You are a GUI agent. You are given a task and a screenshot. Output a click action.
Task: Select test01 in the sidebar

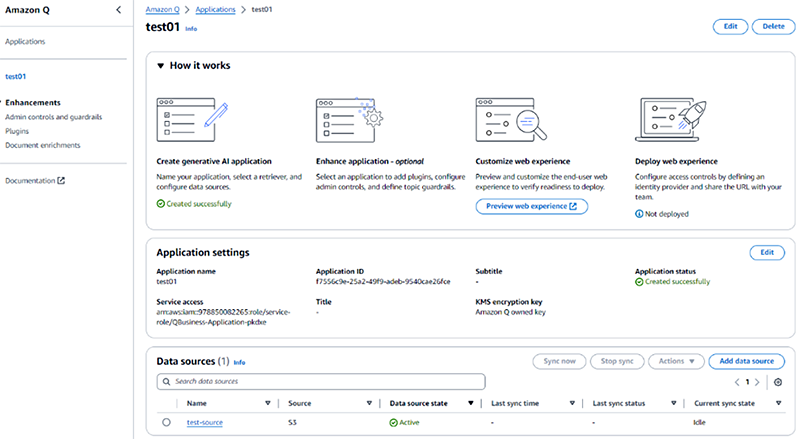(x=15, y=77)
